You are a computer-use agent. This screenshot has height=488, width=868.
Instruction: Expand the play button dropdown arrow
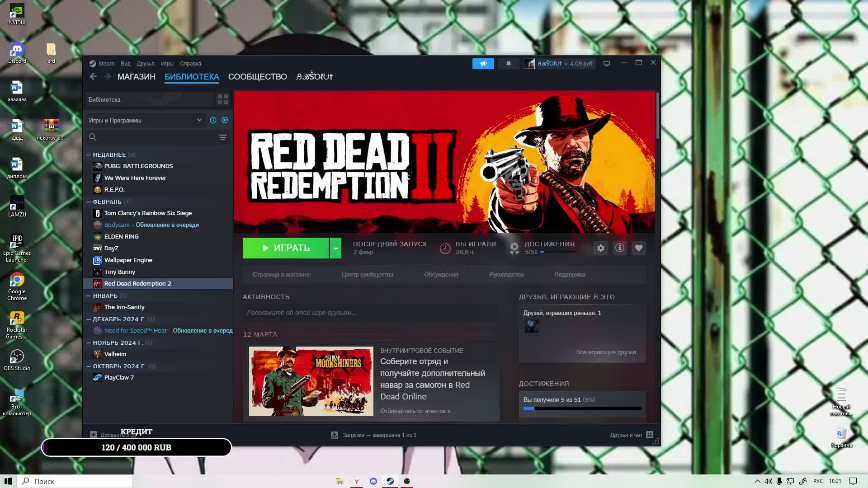coord(335,248)
